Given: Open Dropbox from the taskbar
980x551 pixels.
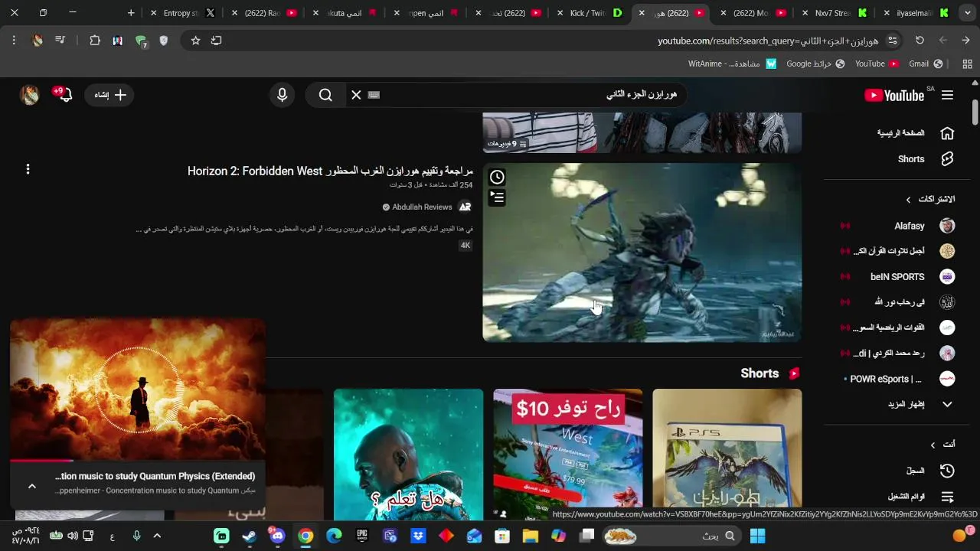Looking at the screenshot, I should 418,536.
